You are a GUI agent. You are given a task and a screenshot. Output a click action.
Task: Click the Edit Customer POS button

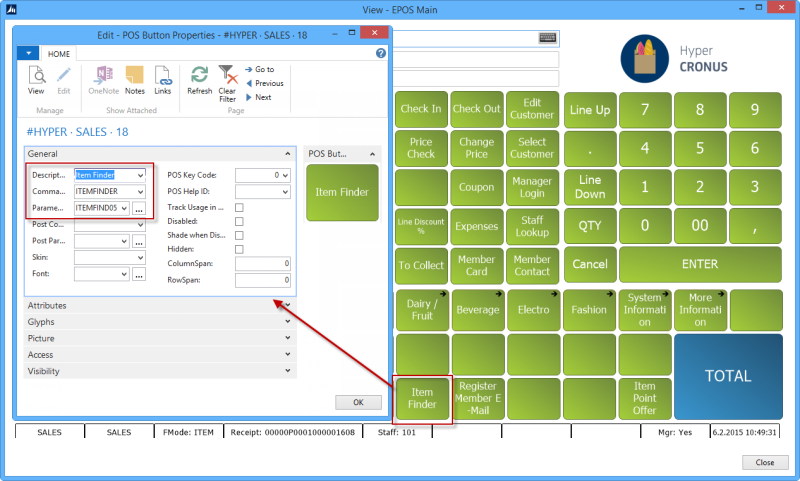(x=532, y=109)
